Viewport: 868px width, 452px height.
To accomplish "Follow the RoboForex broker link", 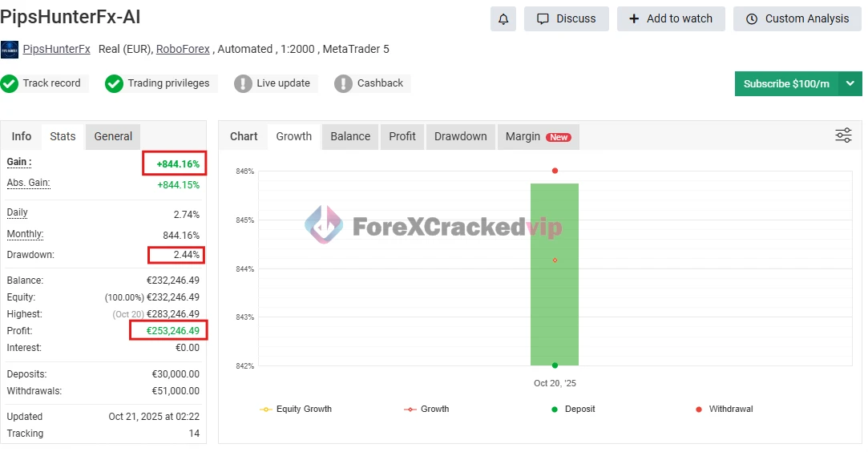I will [183, 49].
